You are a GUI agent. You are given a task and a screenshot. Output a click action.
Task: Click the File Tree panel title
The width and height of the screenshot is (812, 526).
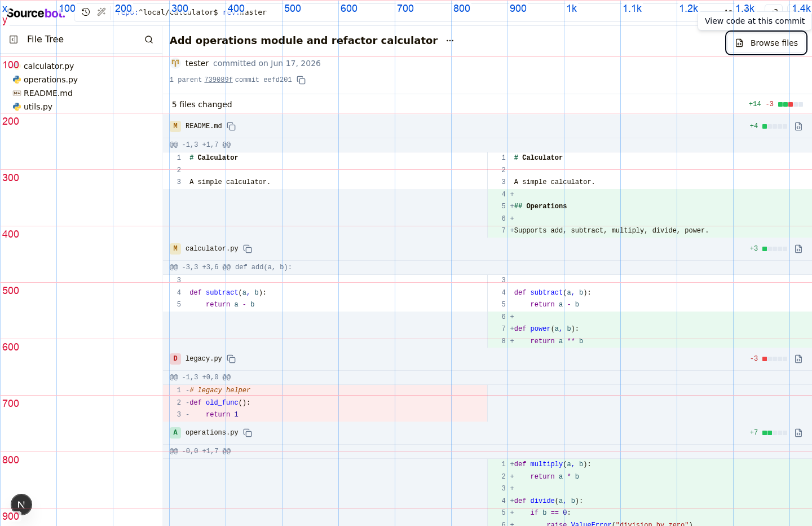pyautogui.click(x=45, y=40)
